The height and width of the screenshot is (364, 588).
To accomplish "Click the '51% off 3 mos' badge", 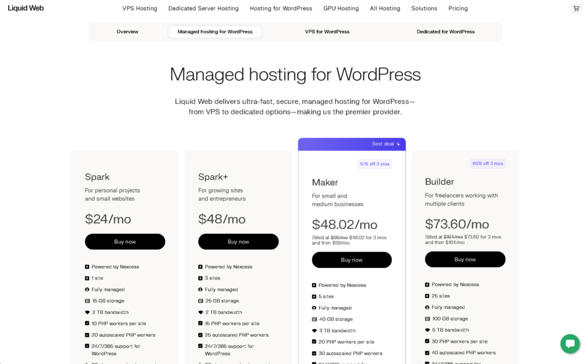I will coord(374,164).
